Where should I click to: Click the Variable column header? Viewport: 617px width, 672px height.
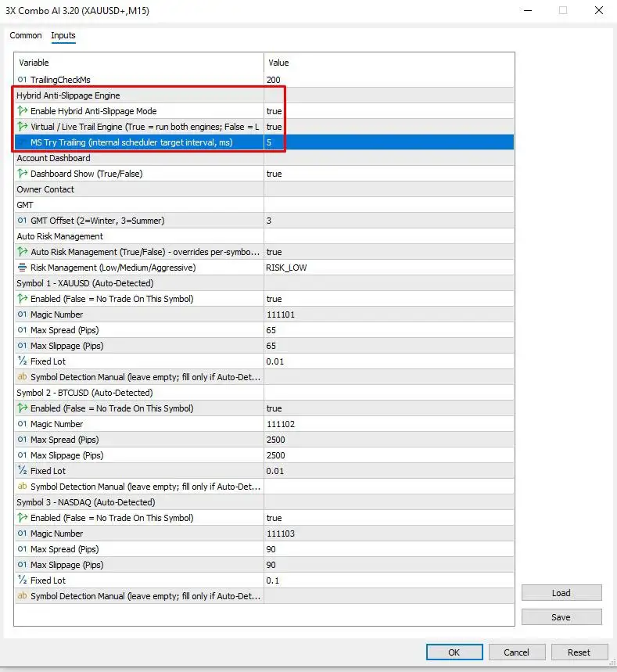click(139, 63)
